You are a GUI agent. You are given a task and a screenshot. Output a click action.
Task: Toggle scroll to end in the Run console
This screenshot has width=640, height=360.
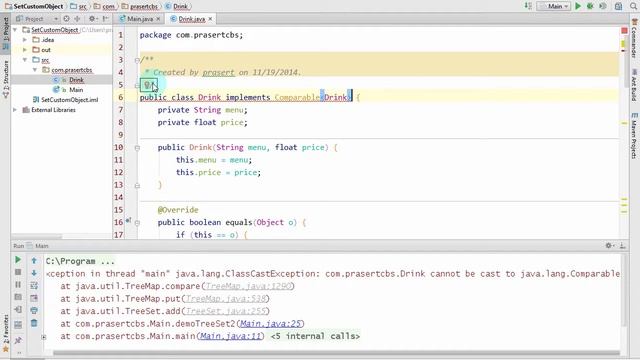coord(34,298)
